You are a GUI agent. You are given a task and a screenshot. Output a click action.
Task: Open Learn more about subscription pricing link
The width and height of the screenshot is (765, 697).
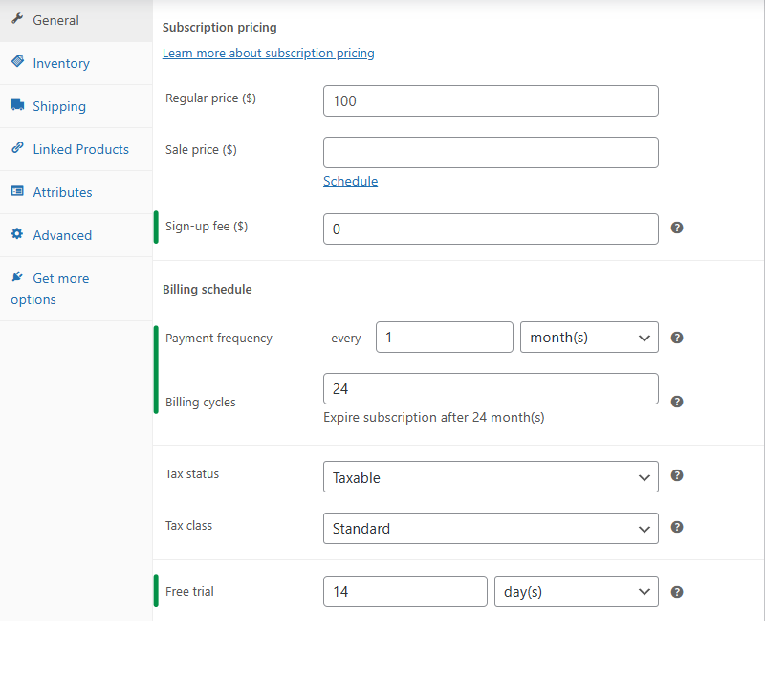click(x=268, y=53)
